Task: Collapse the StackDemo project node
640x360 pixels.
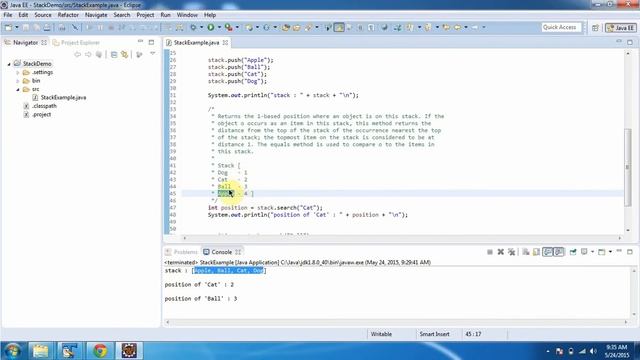Action: [x=9, y=64]
